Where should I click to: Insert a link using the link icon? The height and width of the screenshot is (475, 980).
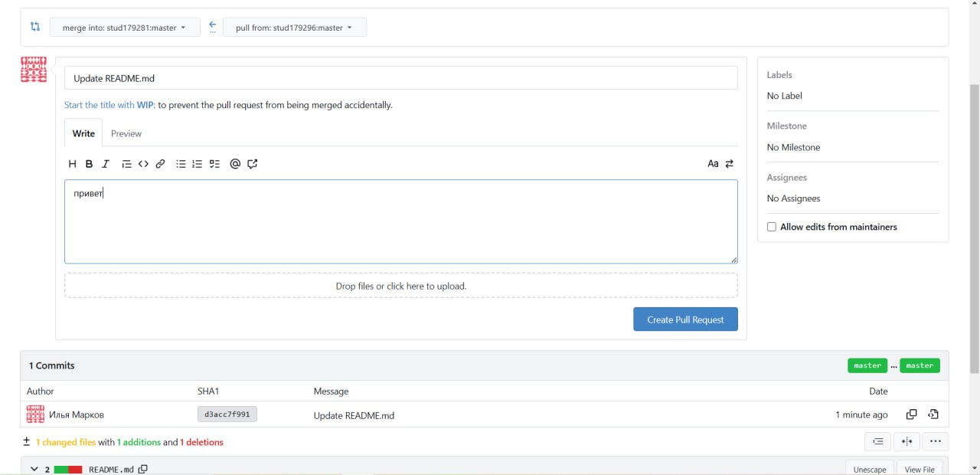[x=160, y=164]
